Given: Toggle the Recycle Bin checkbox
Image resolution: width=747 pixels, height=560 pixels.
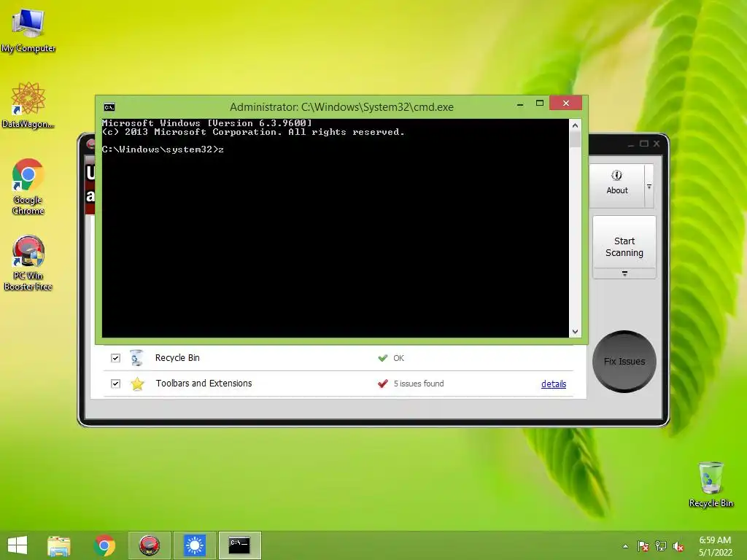Looking at the screenshot, I should point(115,358).
